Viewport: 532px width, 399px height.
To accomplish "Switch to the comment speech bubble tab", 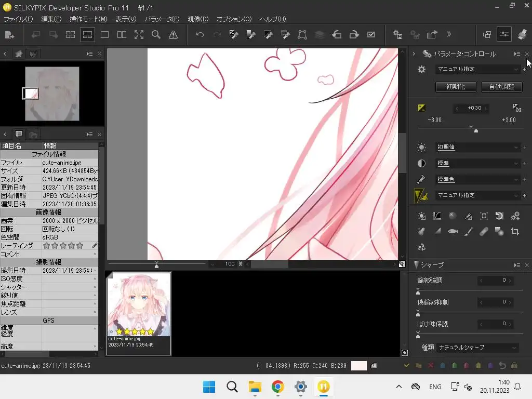I will [x=19, y=135].
